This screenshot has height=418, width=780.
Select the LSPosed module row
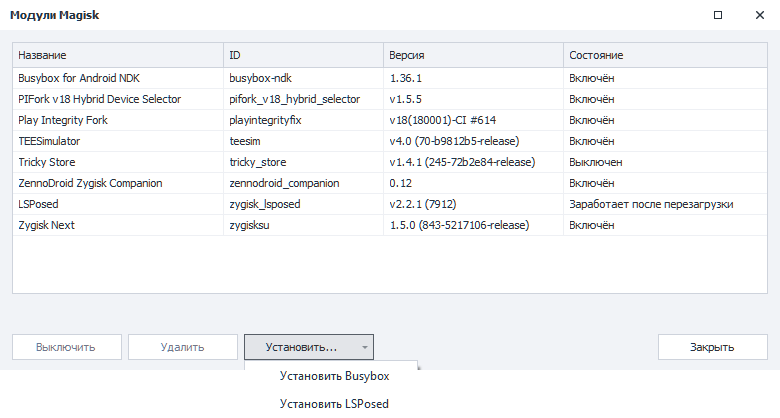click(x=390, y=204)
